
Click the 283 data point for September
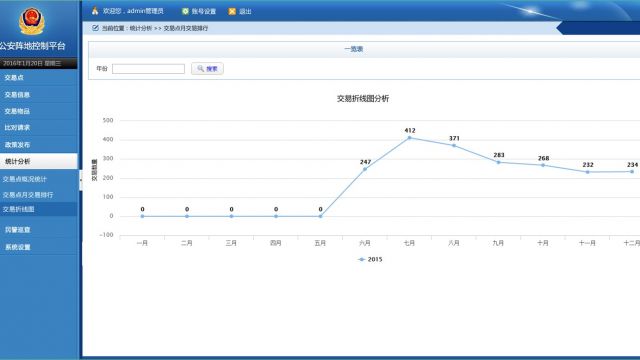[498, 162]
